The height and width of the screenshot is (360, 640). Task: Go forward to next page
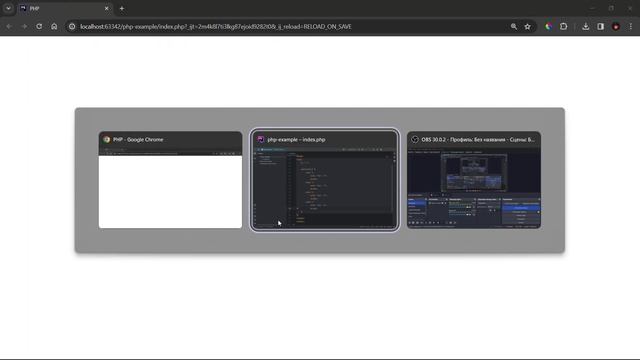24,27
